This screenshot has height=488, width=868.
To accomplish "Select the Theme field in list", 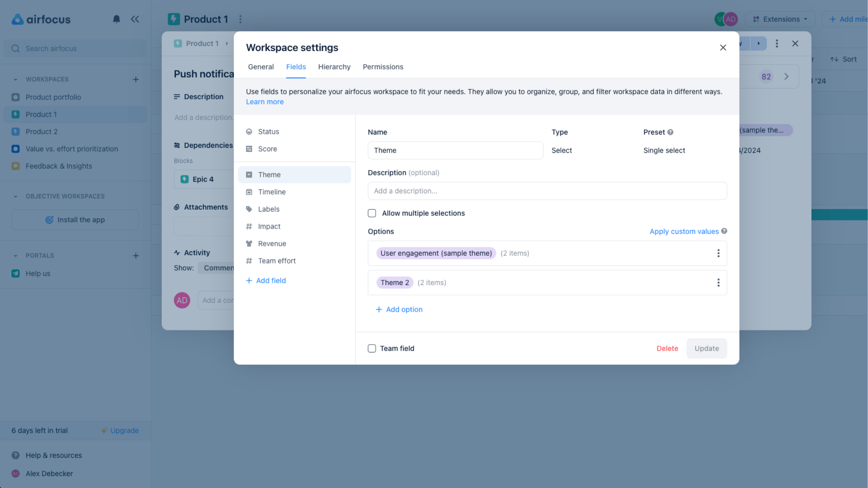I will pyautogui.click(x=294, y=174).
